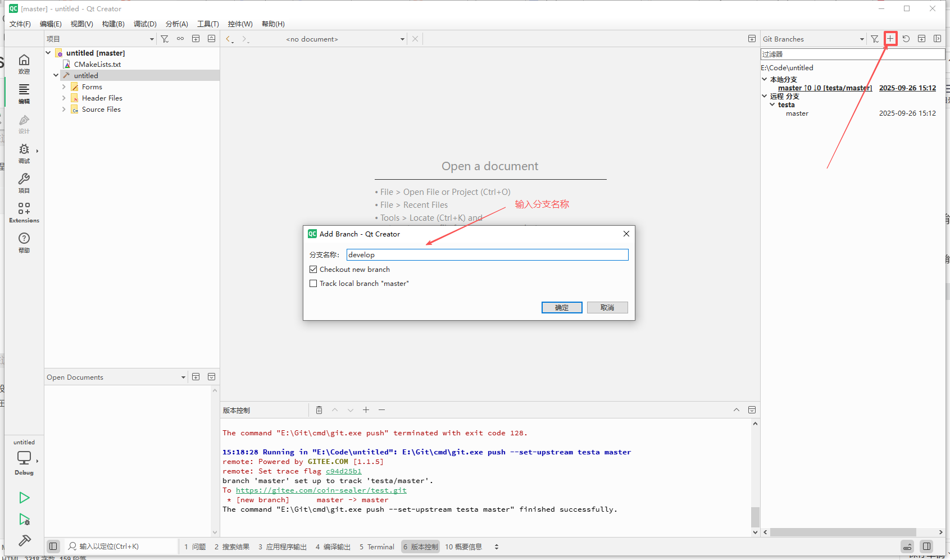Open the Welcome mode in the sidebar
The width and height of the screenshot is (950, 560).
24,64
